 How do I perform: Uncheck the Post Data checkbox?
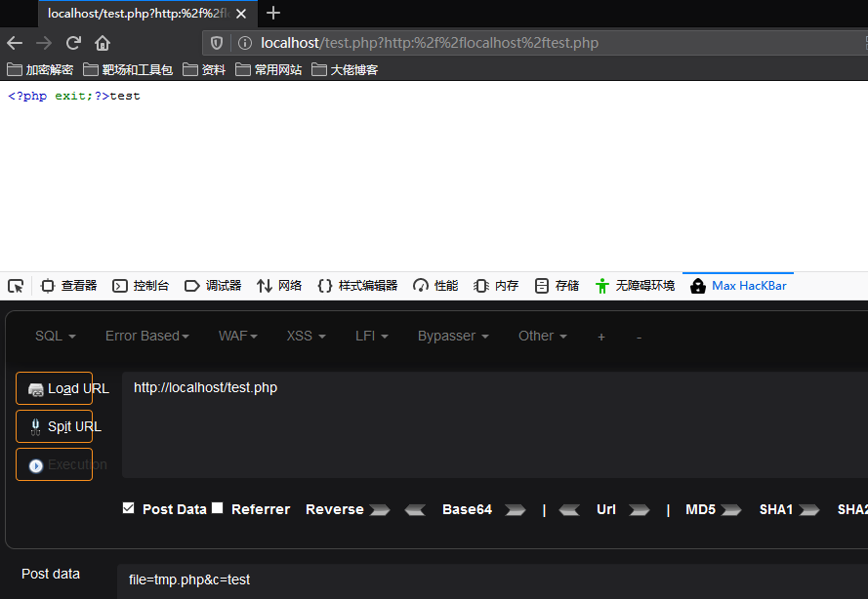128,507
